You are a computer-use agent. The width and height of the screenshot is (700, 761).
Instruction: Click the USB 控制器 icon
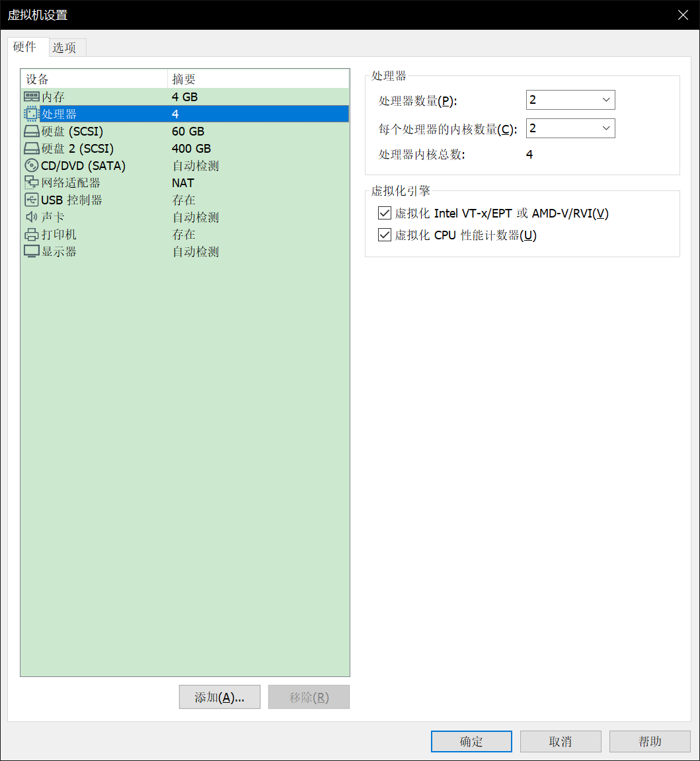(x=32, y=200)
